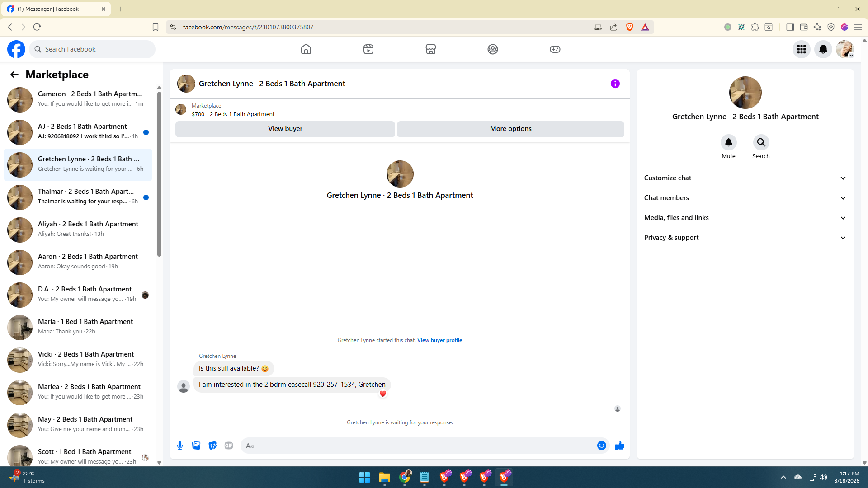
Task: Open the emoji picker in message box
Action: point(601,446)
